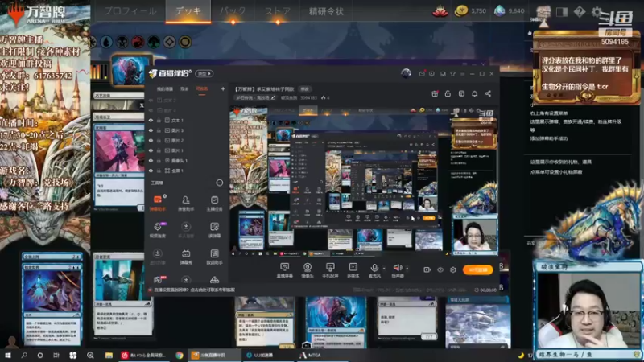Open the MTG Arena settings gear
644x362 pixels.
point(597,12)
